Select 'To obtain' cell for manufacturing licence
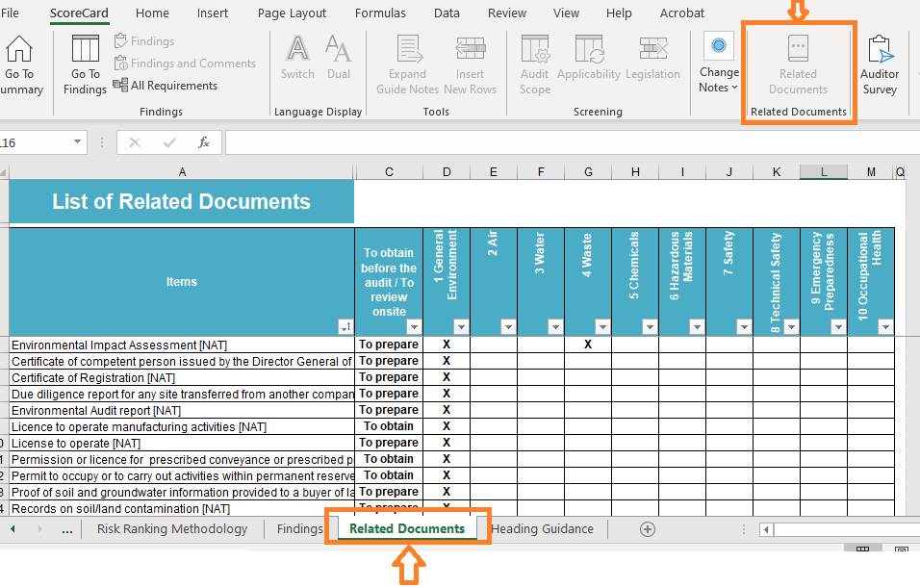 389,426
